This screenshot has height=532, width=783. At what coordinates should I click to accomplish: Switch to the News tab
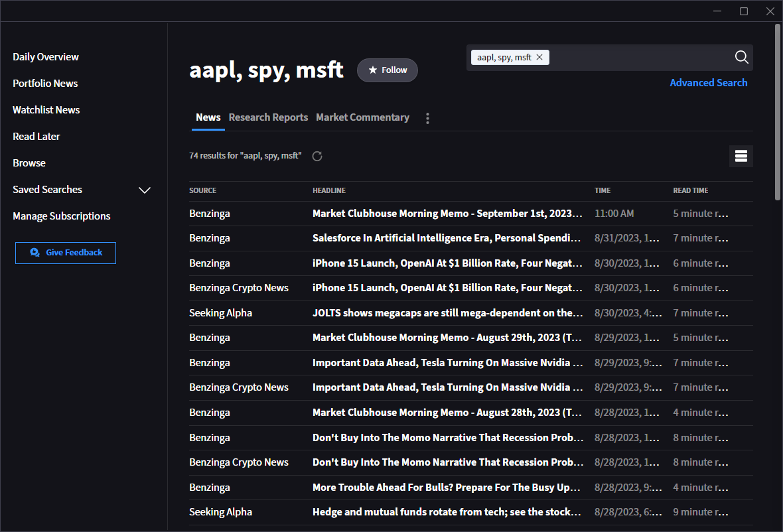208,117
